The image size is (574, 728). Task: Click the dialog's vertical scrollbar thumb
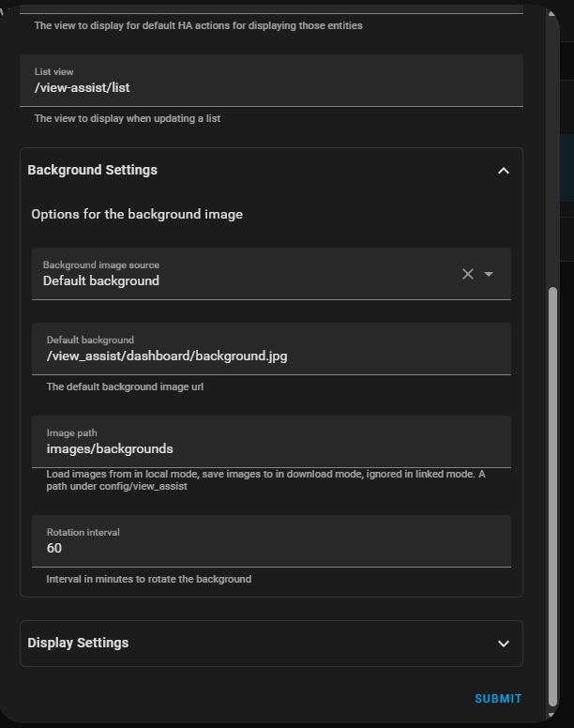coord(552,497)
